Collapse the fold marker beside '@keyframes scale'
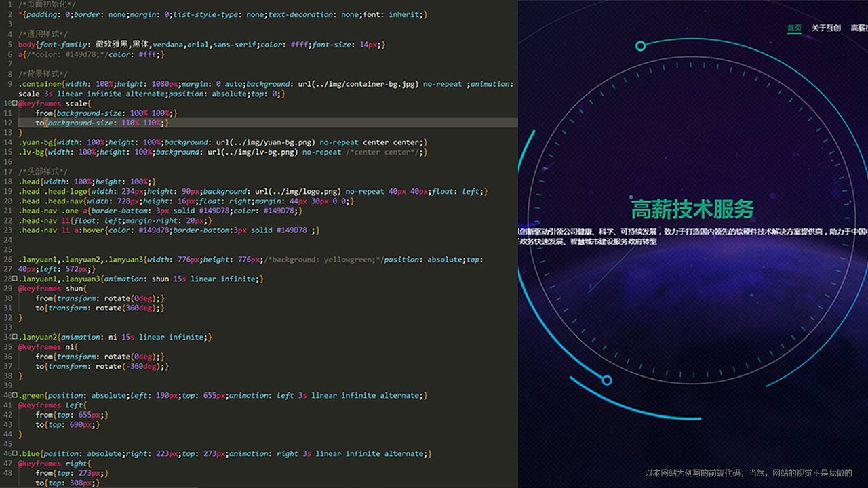868x488 pixels. point(15,103)
